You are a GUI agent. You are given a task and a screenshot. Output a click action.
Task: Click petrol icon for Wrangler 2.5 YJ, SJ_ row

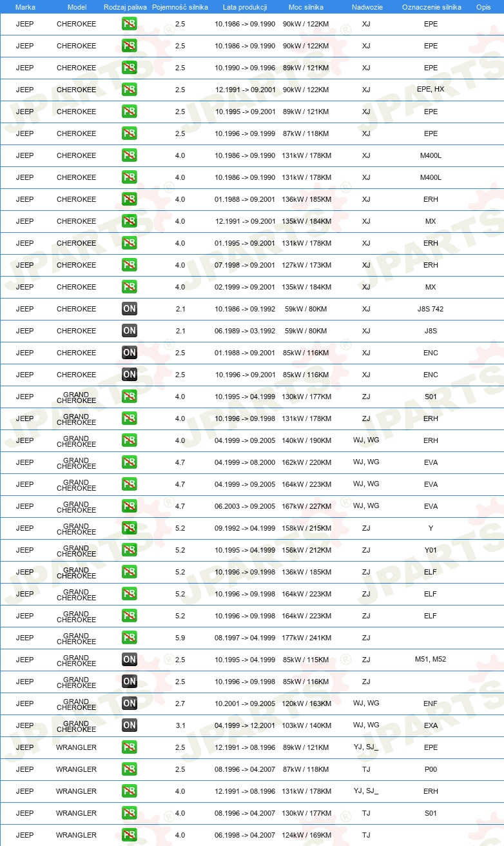(129, 747)
